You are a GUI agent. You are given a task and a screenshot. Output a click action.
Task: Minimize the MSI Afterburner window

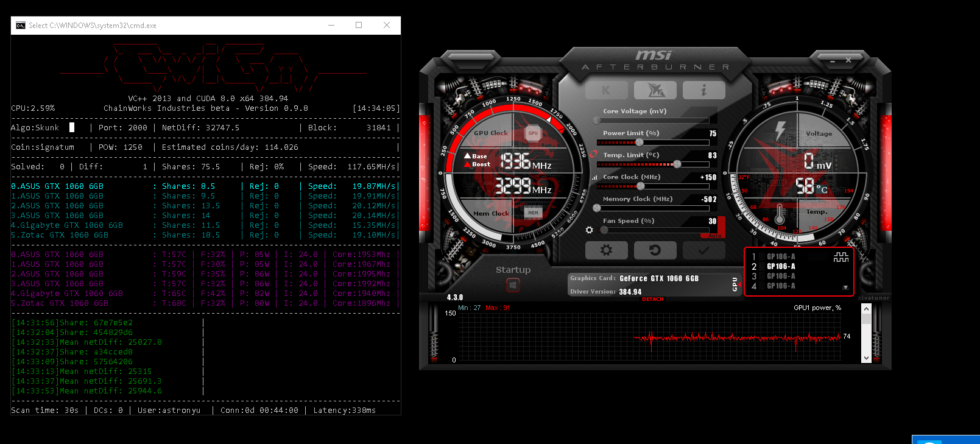(x=833, y=62)
